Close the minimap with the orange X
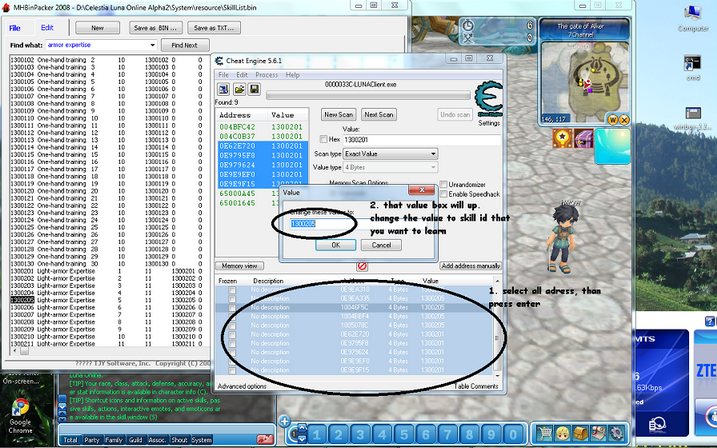The height and width of the screenshot is (448, 717). (624, 120)
